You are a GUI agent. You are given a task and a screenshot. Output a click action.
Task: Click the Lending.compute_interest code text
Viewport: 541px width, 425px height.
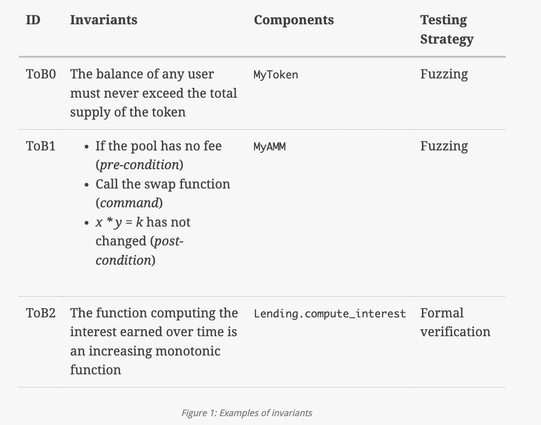[329, 314]
